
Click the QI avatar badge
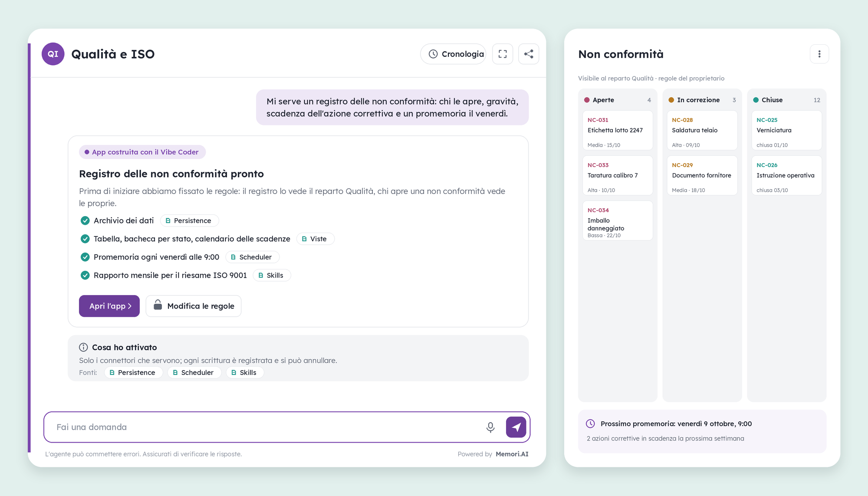pyautogui.click(x=53, y=54)
